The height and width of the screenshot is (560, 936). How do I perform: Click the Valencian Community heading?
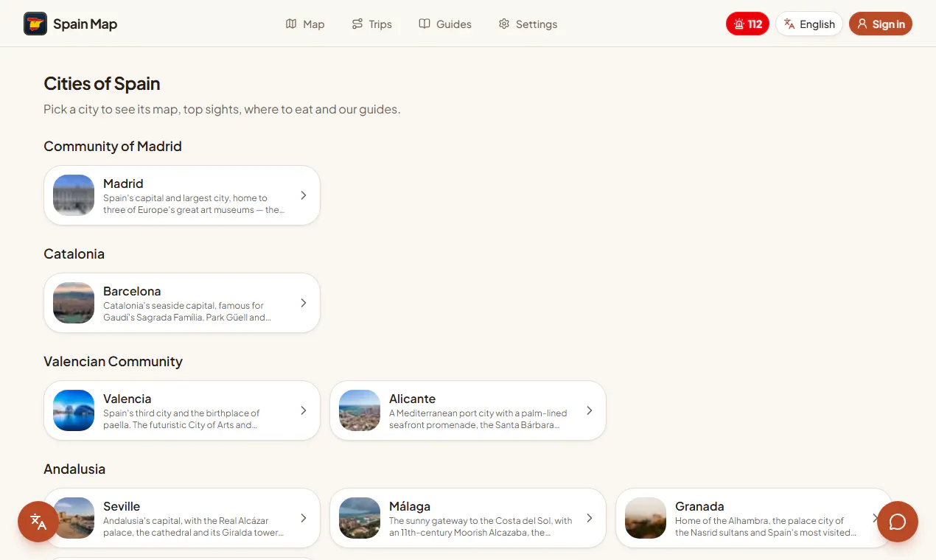113,361
